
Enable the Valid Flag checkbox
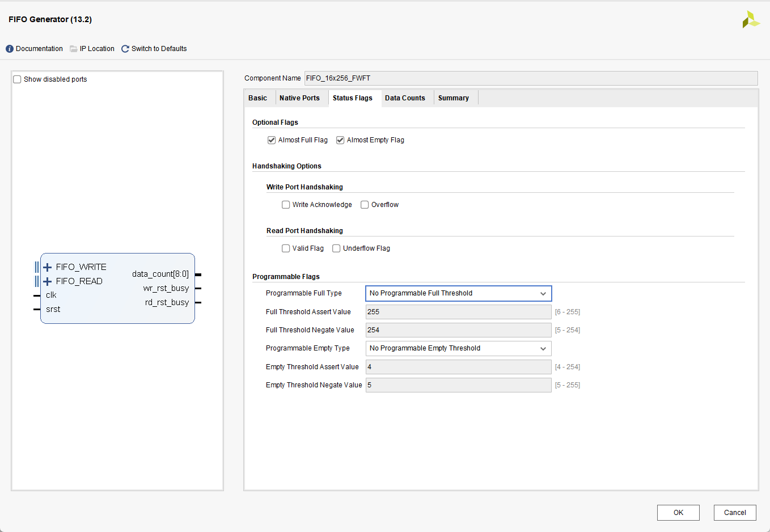[286, 248]
